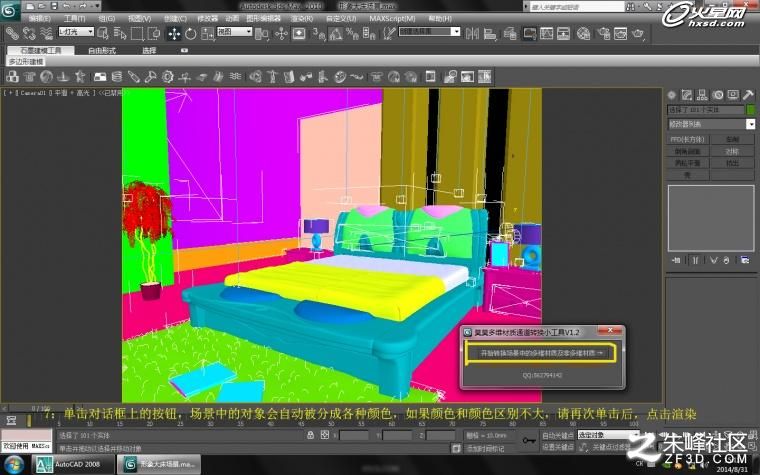Switch to the Create command panel
Image resolution: width=760 pixels, height=475 pixels.
click(x=671, y=95)
